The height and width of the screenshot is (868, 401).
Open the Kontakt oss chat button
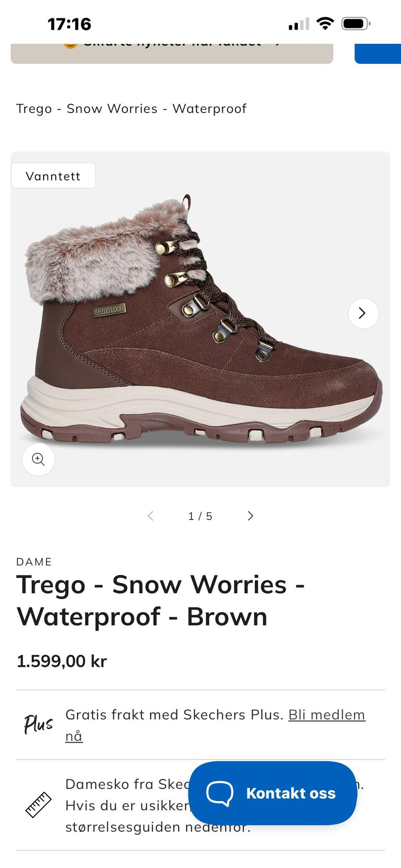click(273, 793)
